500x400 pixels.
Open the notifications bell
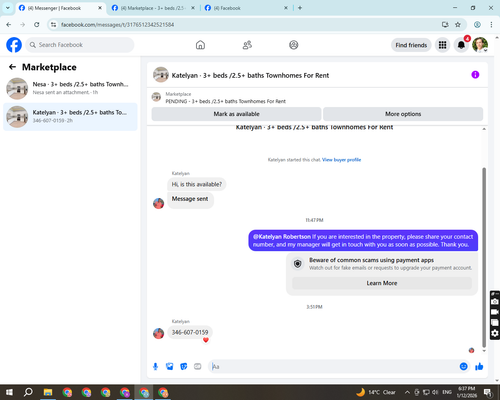pyautogui.click(x=461, y=45)
